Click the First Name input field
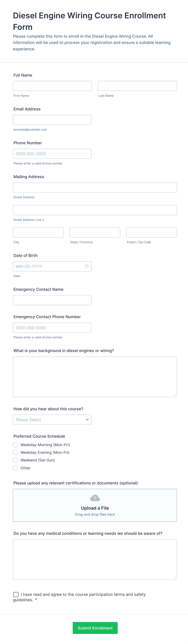 coord(52,86)
